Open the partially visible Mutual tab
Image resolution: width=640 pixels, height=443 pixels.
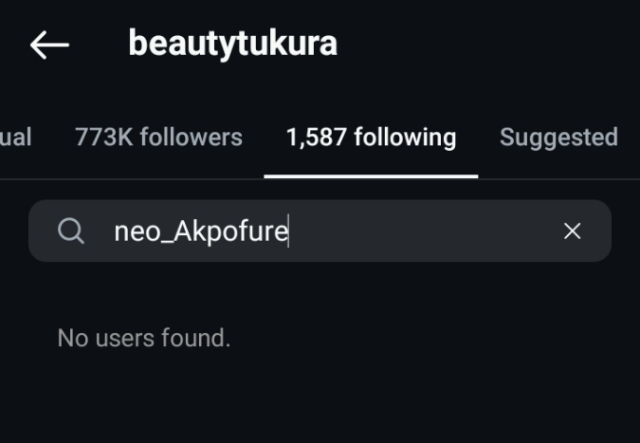(15, 137)
